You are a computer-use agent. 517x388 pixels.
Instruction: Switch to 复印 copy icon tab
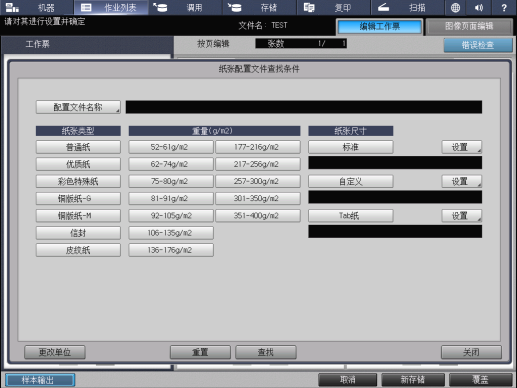(x=309, y=7)
